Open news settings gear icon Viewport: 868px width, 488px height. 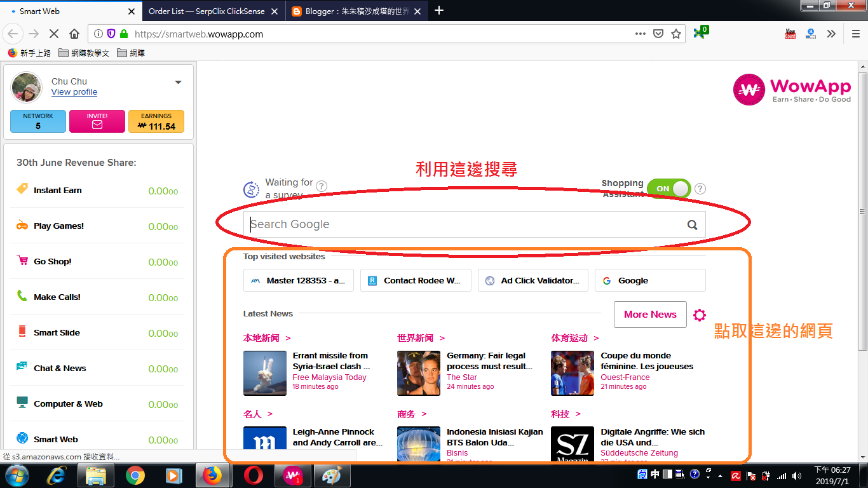[x=700, y=315]
